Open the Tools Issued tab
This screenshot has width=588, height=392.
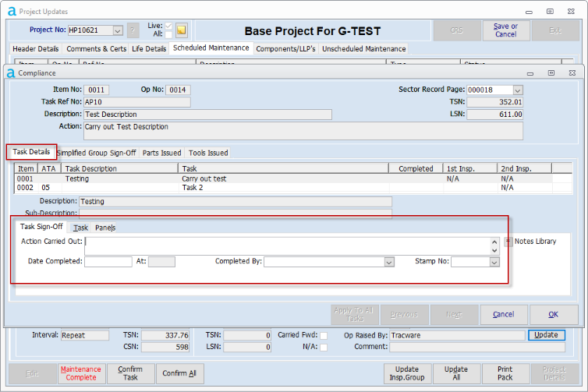208,153
